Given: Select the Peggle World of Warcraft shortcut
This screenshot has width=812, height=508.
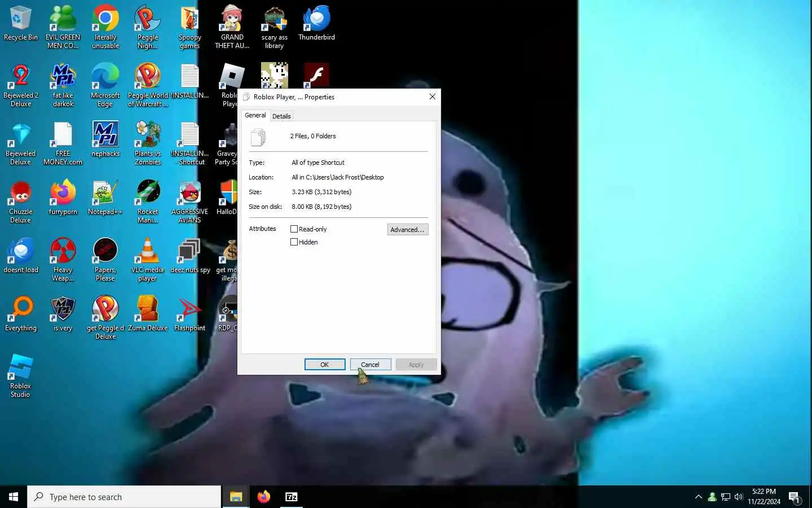Looking at the screenshot, I should 148,85.
